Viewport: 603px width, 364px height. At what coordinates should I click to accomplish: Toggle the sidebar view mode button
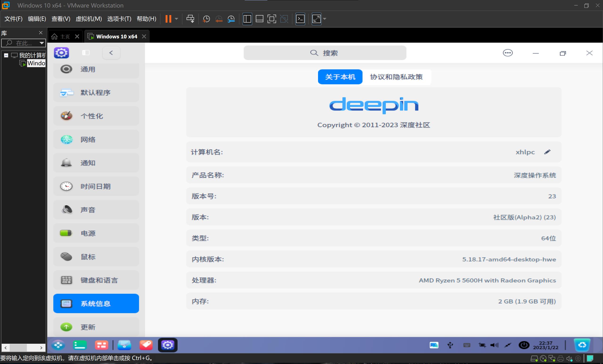[x=86, y=53]
